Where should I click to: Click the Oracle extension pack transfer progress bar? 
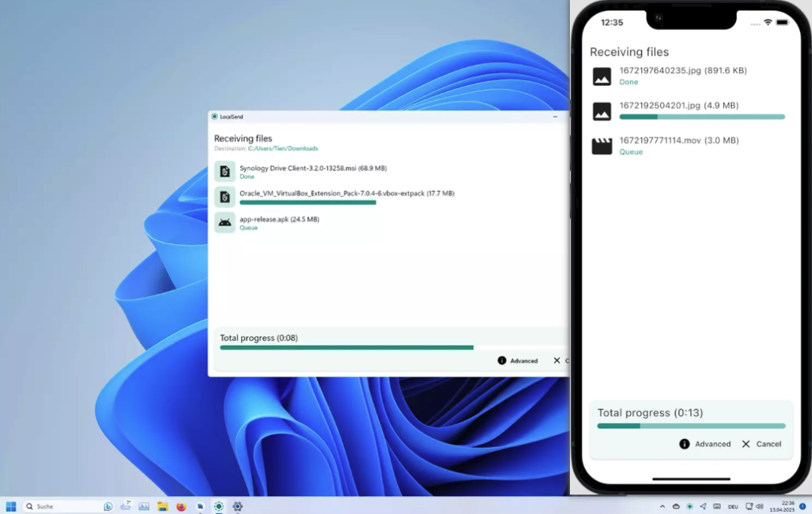(x=308, y=203)
